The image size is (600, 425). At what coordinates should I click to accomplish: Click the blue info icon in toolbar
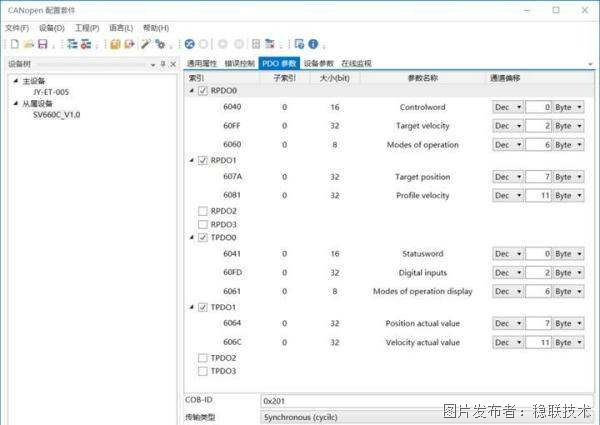coord(313,44)
